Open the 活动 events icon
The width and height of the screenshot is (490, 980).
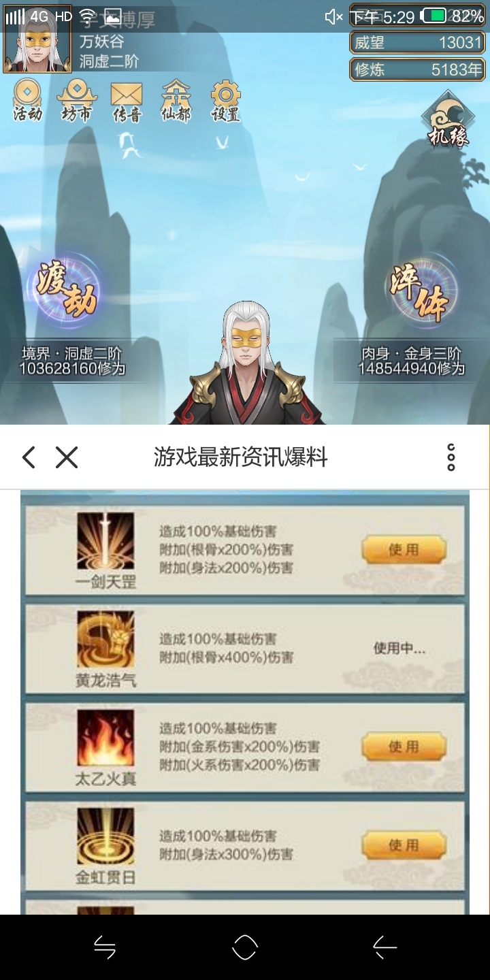click(x=28, y=101)
